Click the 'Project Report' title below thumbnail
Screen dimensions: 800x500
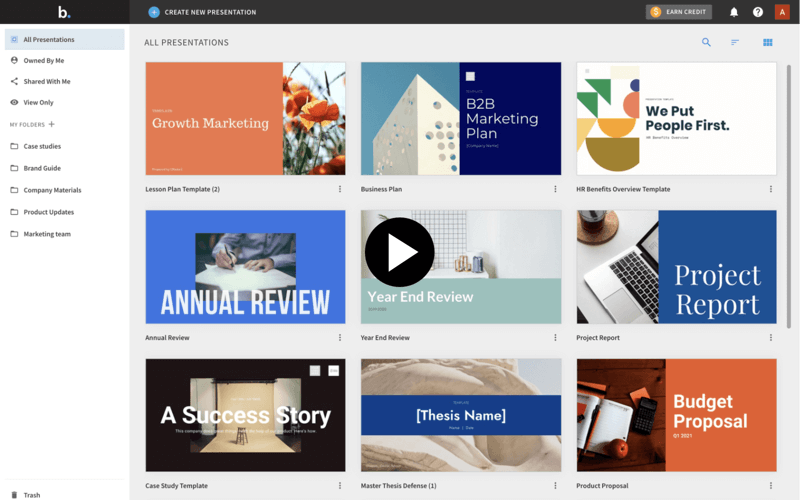pos(598,338)
